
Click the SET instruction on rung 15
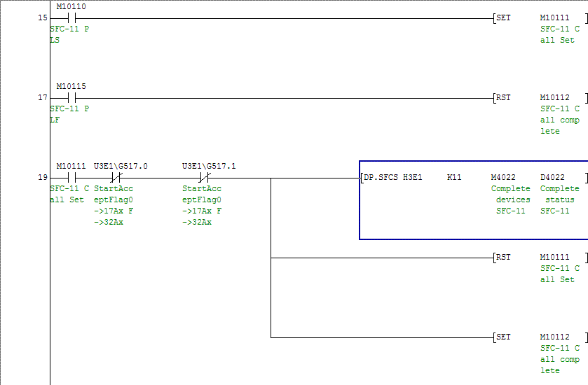click(503, 18)
